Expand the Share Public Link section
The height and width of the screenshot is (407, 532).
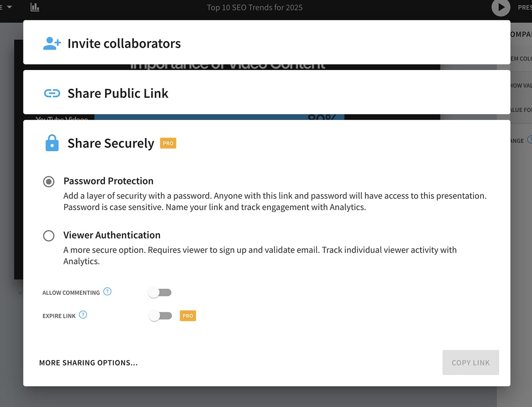click(x=118, y=94)
